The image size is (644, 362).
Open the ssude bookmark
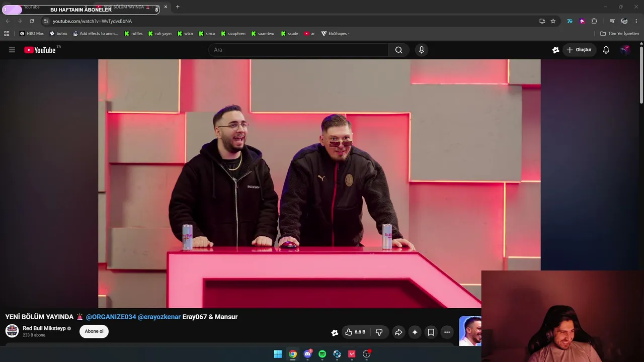click(x=289, y=34)
